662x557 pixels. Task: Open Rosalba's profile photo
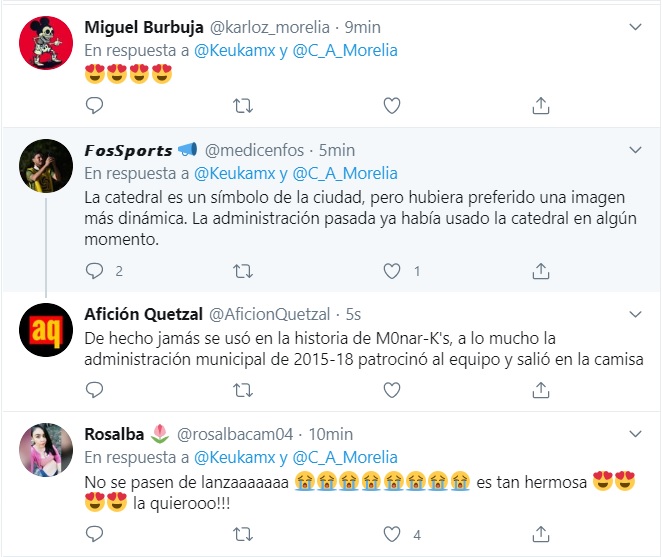(x=46, y=449)
